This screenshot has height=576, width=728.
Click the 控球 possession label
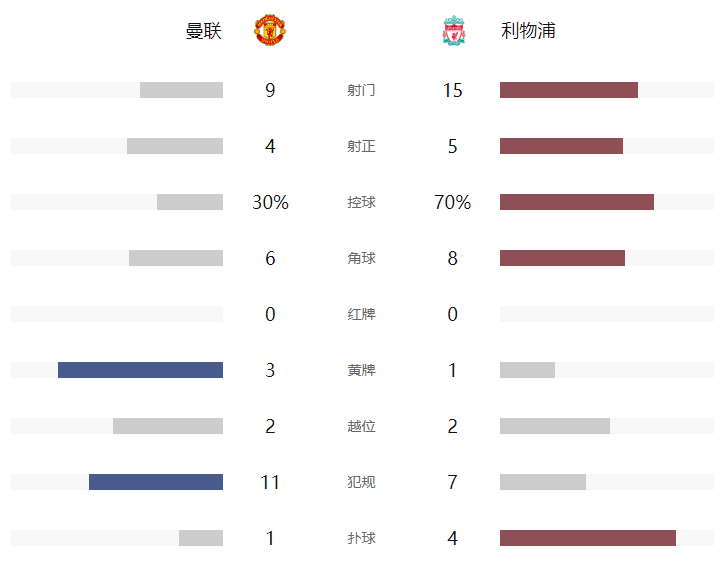pyautogui.click(x=361, y=202)
